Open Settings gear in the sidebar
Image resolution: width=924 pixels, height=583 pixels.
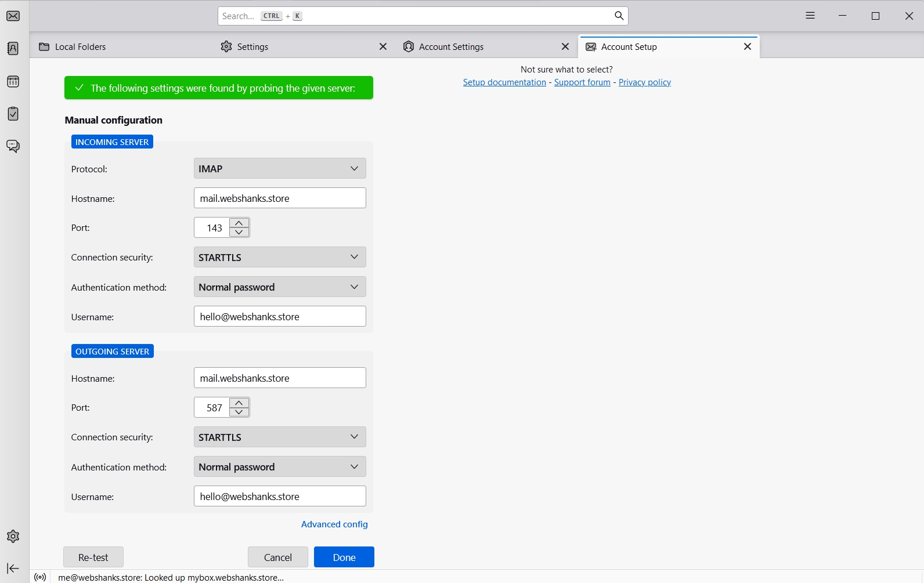tap(13, 537)
